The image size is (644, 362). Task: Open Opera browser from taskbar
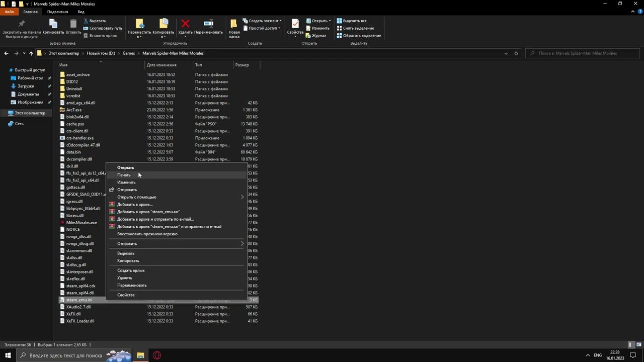point(157,355)
